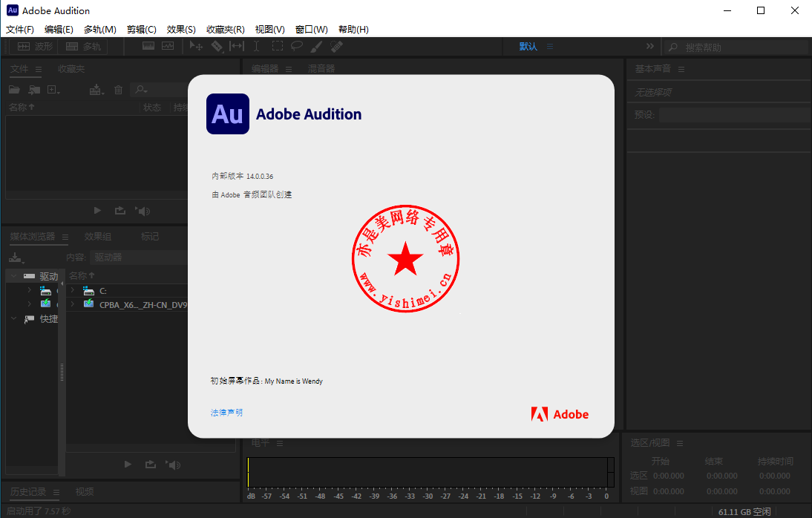Select the Paintbrush Selection tool
This screenshot has width=812, height=518.
316,46
